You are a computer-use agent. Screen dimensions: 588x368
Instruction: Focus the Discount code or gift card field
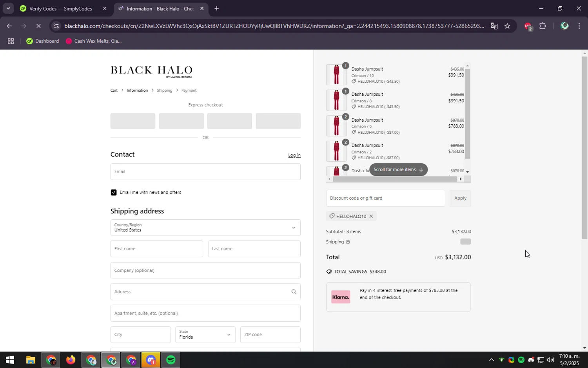point(386,198)
